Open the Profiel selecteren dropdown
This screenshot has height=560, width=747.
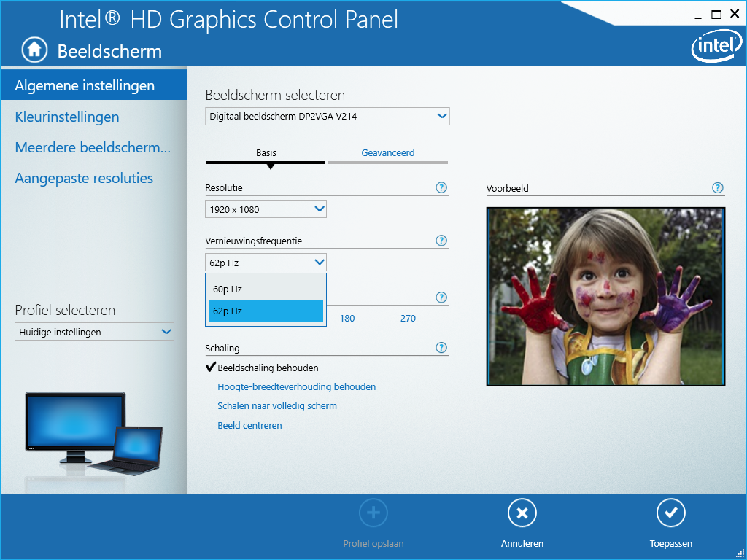tap(94, 332)
